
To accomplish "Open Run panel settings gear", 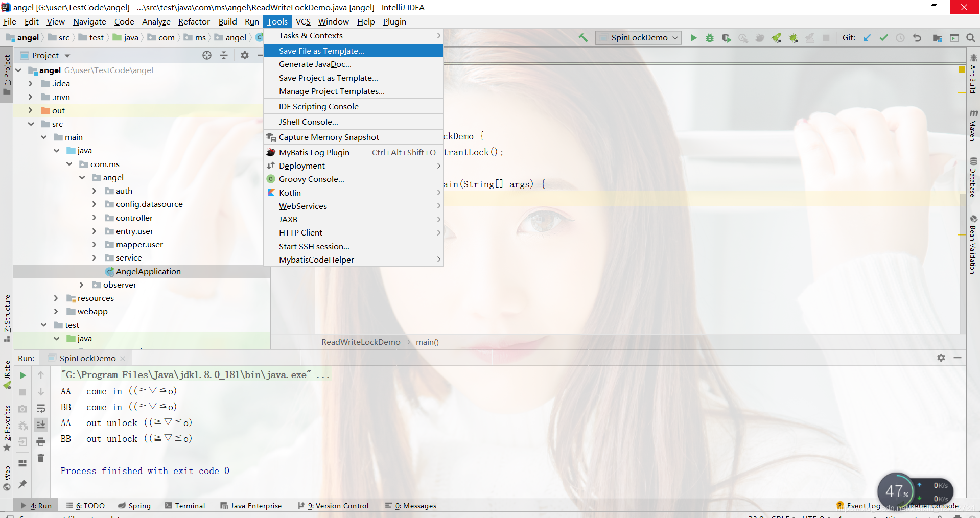I will (941, 358).
